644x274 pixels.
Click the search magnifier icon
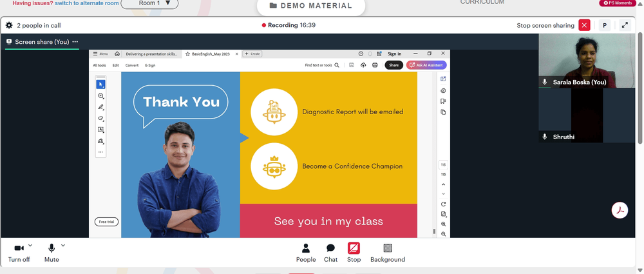(x=337, y=65)
